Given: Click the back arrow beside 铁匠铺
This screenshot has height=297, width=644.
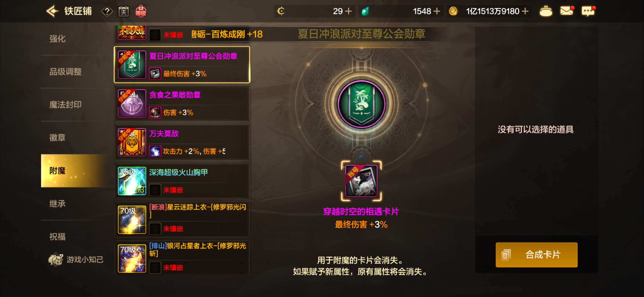Looking at the screenshot, I should [52, 11].
